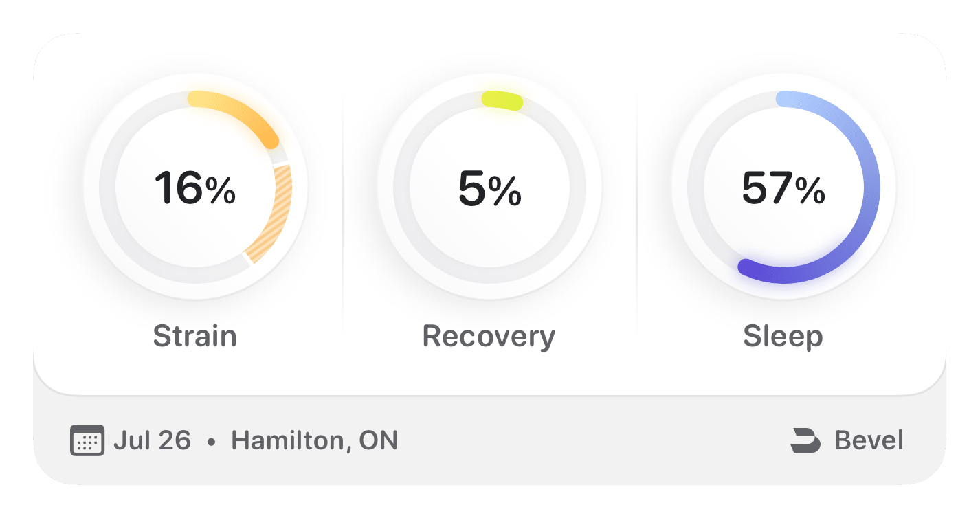Image resolution: width=980 pixels, height=518 pixels.
Task: Click the Recovery label
Action: tap(489, 336)
